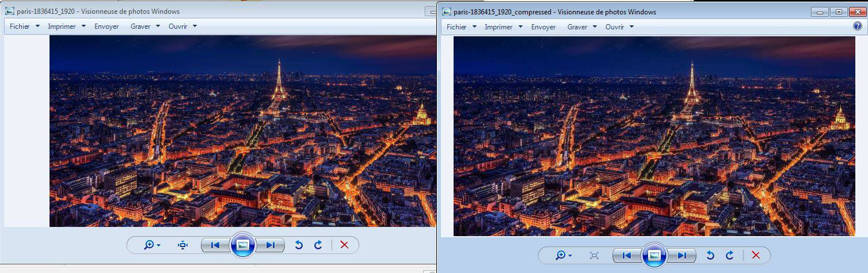Open zoom magnifier in compressed photo window
Screen dimensions: 868x273
click(564, 255)
